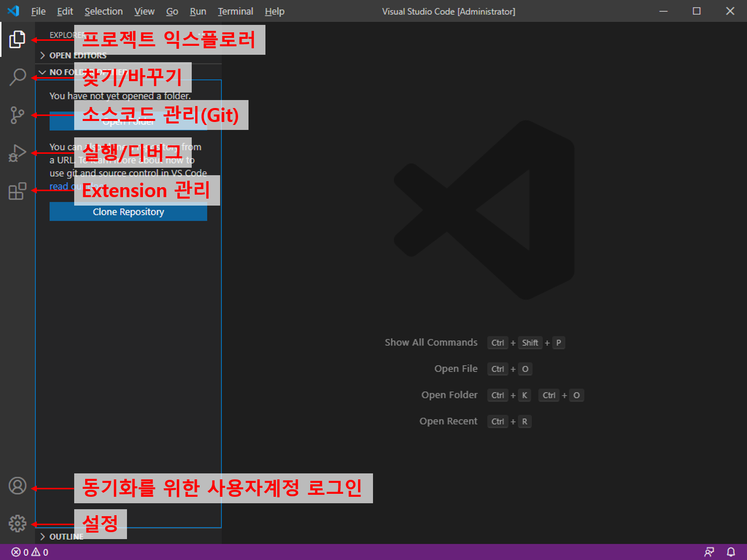Click the VS Code logo in title bar
The image size is (747, 560).
click(13, 11)
